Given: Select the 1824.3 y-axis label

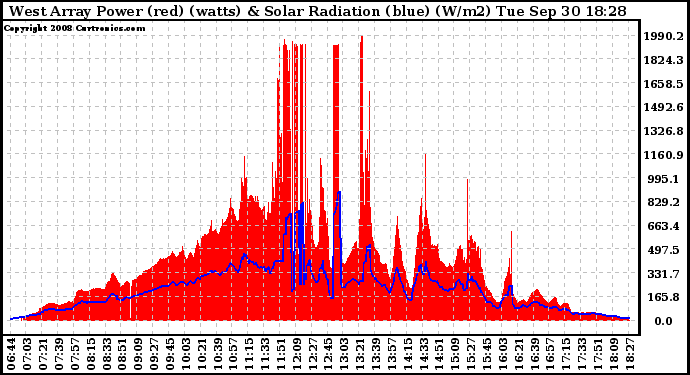Looking at the screenshot, I should (x=664, y=60).
